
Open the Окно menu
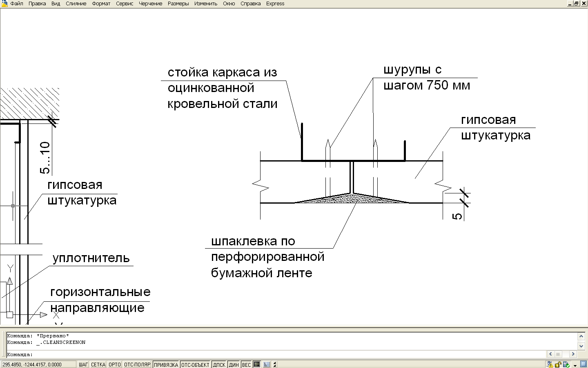click(229, 4)
